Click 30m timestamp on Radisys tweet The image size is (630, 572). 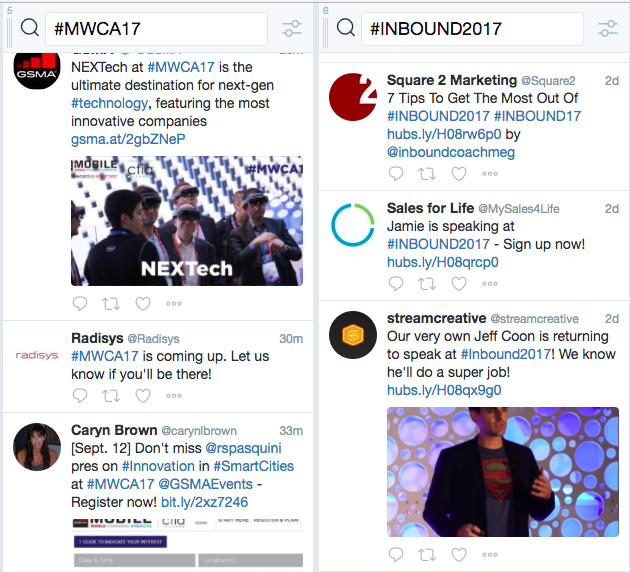(x=291, y=339)
